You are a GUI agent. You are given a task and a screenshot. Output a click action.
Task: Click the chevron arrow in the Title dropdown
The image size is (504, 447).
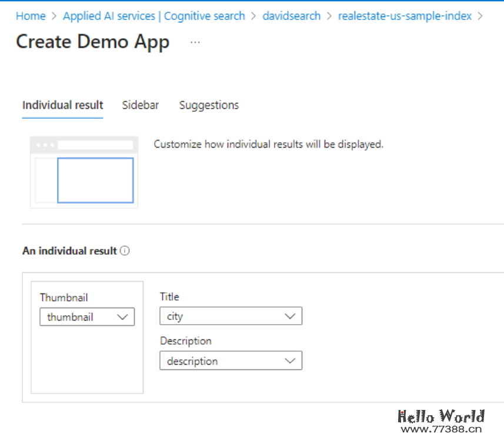pos(290,316)
